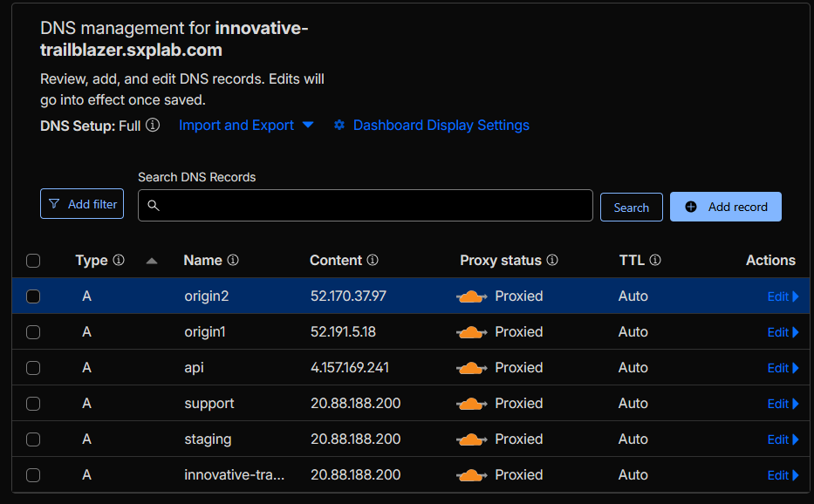The height and width of the screenshot is (504, 814).
Task: Tick the checkbox on the staging row
Action: point(33,439)
